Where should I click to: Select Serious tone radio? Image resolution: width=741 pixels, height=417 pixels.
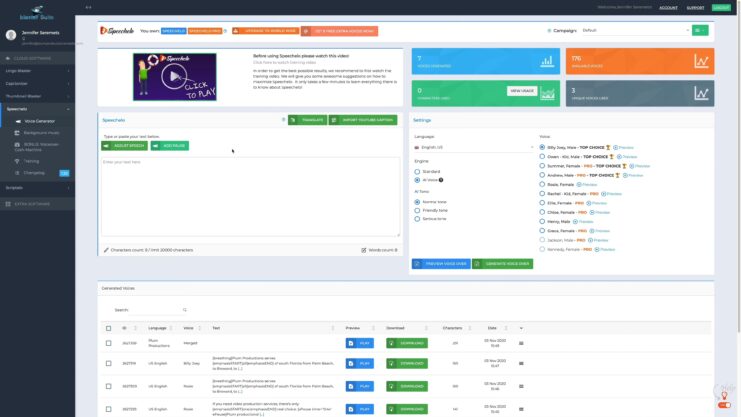[x=417, y=219]
